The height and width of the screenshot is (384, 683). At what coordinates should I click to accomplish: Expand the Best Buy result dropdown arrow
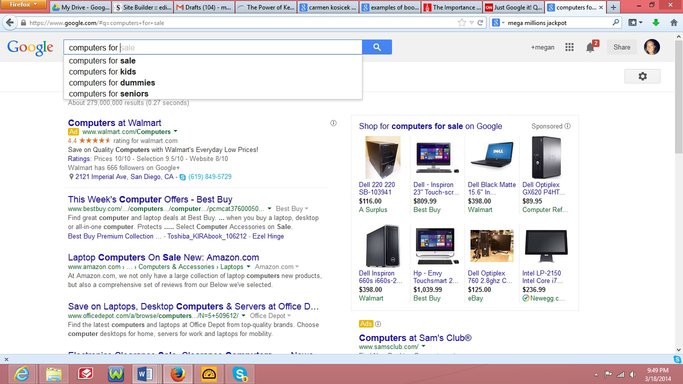click(x=269, y=209)
